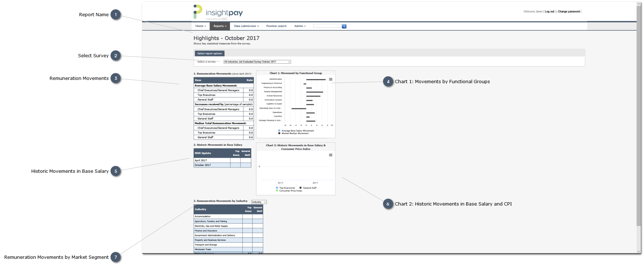
Task: Click numbered callout 7 for Market Segment
Action: (116, 257)
